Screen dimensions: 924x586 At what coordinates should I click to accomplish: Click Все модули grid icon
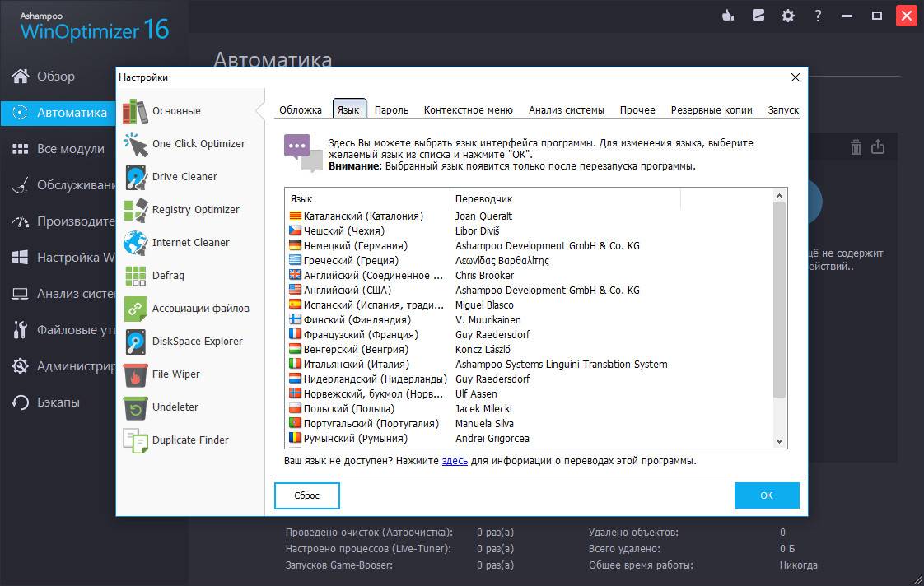pyautogui.click(x=20, y=149)
